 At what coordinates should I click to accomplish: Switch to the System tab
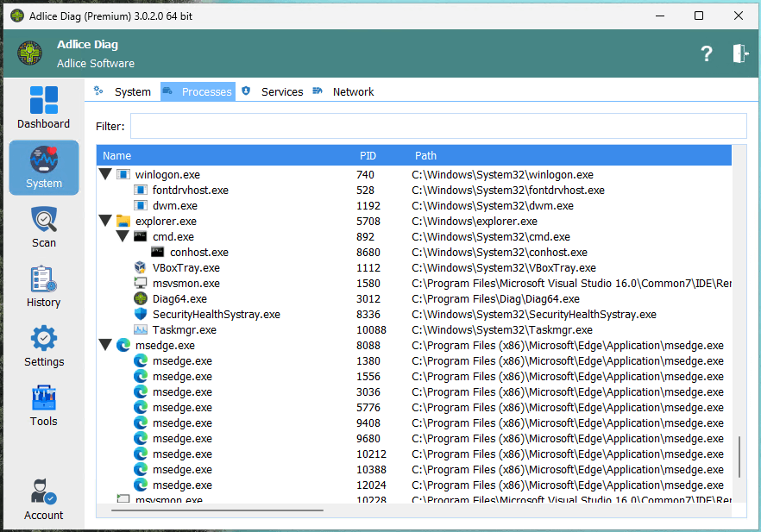(x=132, y=91)
